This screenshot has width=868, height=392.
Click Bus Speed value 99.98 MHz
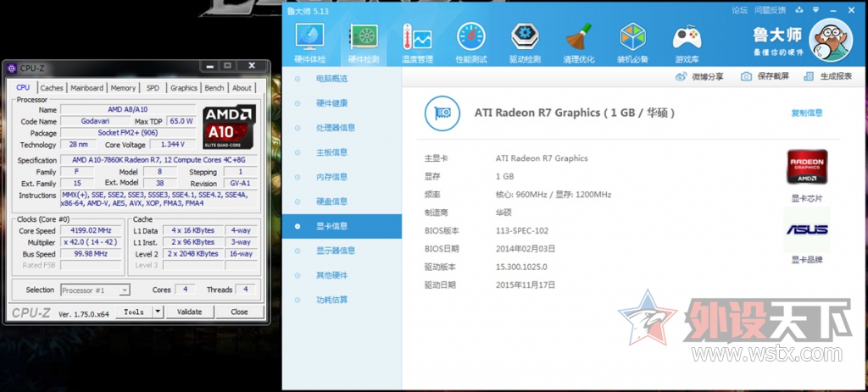(91, 254)
